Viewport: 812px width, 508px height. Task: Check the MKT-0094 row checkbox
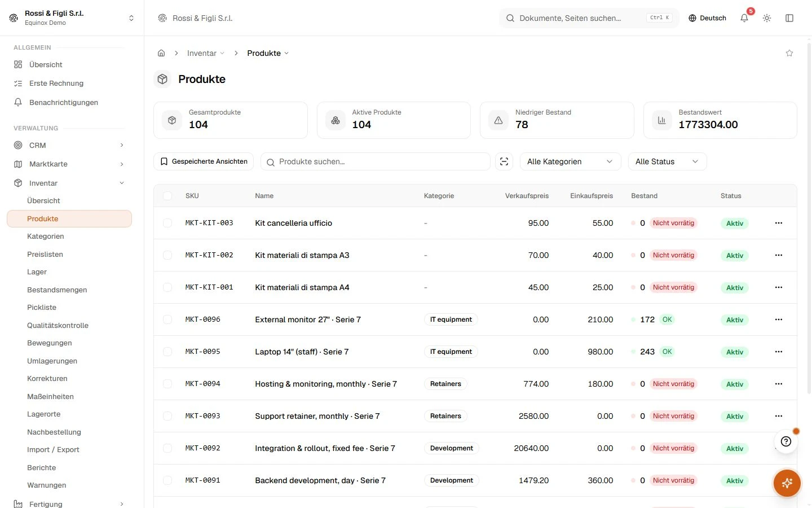point(167,384)
